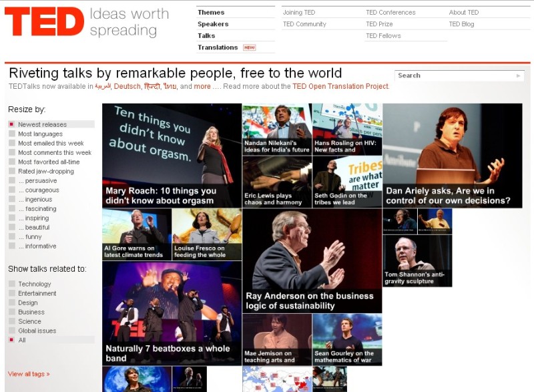Follow the View all tags link

click(29, 374)
